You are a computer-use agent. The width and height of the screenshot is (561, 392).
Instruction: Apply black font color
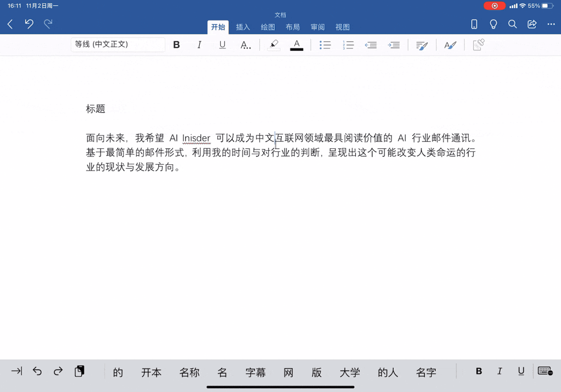[297, 45]
